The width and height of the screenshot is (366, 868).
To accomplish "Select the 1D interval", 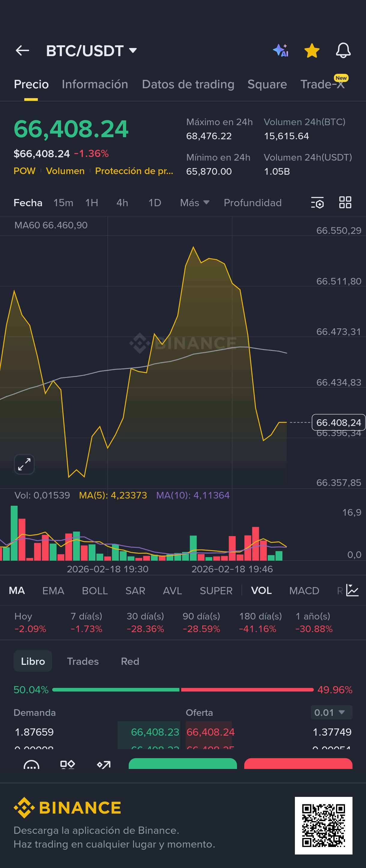I will (155, 203).
